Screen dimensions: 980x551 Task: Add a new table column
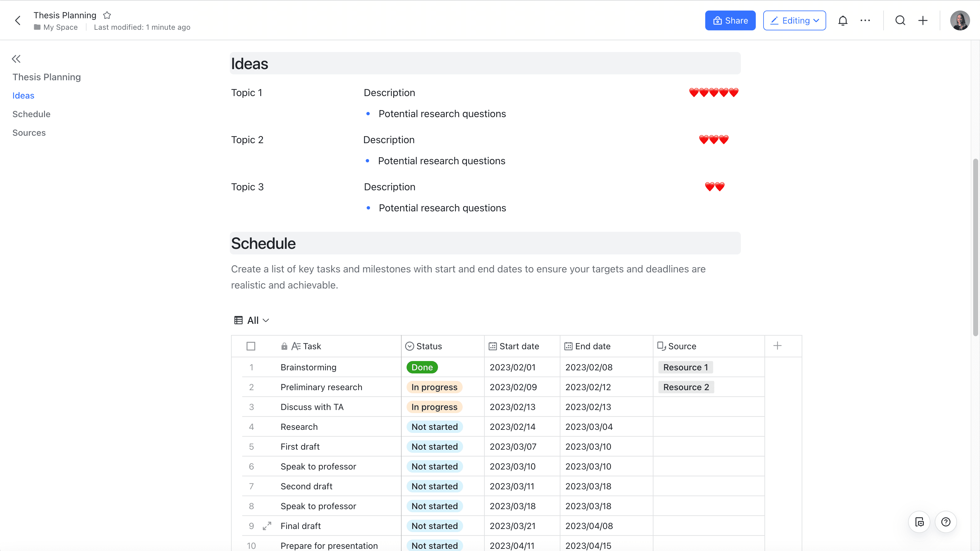(777, 346)
